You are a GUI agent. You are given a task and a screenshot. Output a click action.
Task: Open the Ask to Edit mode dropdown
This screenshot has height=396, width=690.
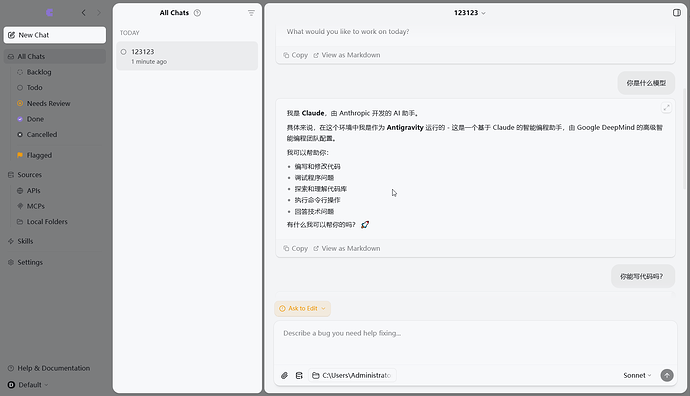pyautogui.click(x=302, y=308)
